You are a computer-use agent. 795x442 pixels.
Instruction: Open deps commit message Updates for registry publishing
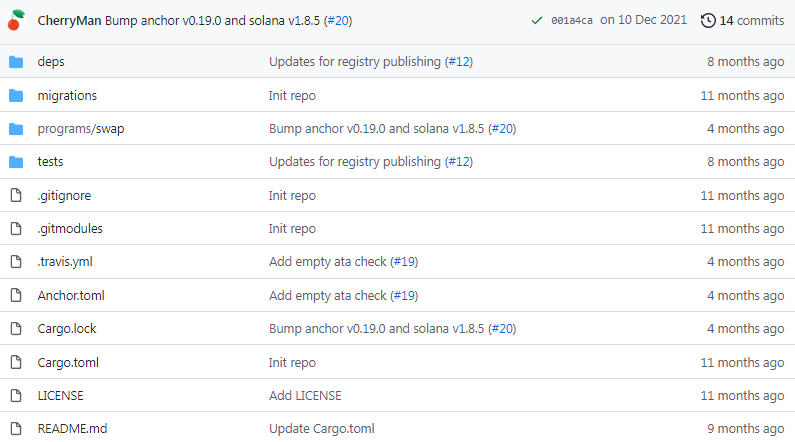pyautogui.click(x=355, y=62)
